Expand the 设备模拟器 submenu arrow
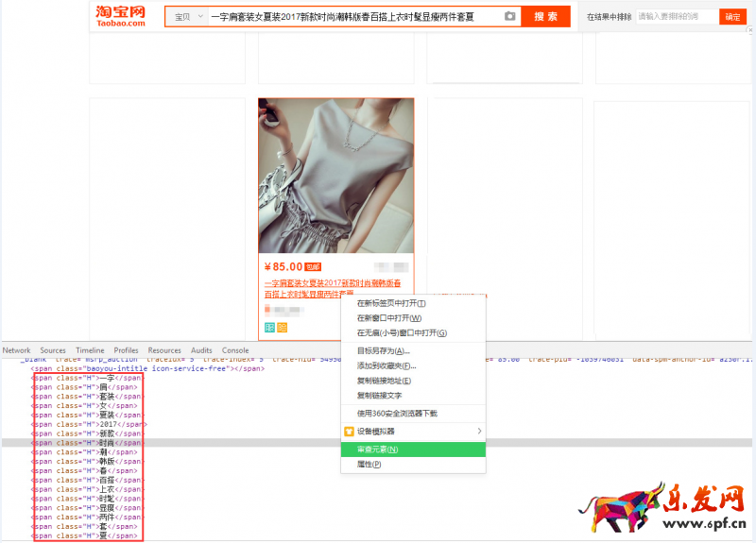 click(479, 432)
